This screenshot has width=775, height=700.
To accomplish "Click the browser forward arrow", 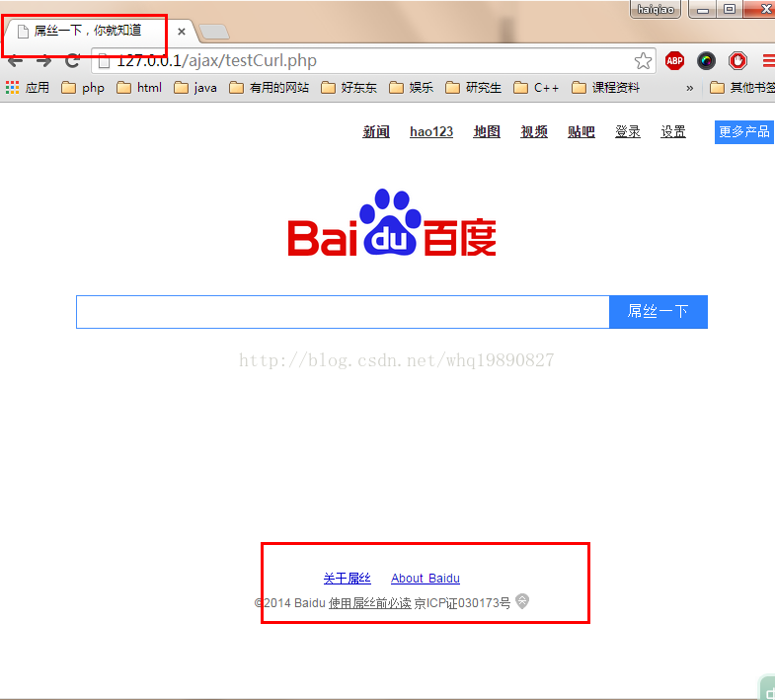I will click(x=43, y=61).
